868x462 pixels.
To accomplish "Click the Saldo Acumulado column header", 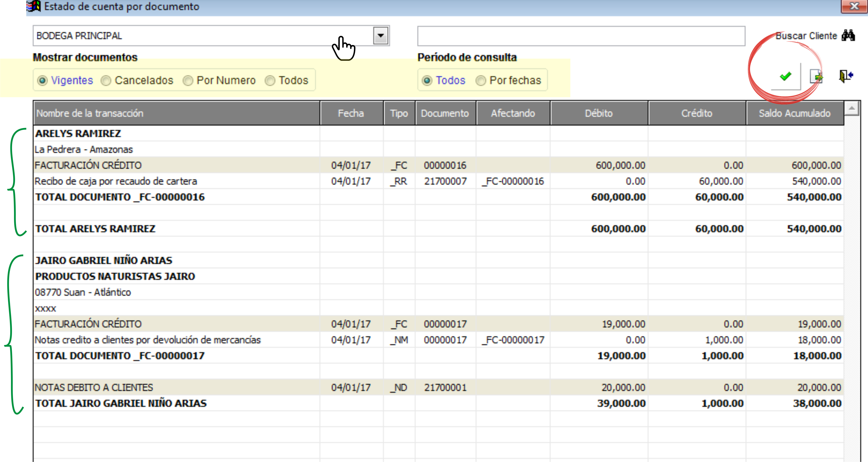I will point(795,113).
